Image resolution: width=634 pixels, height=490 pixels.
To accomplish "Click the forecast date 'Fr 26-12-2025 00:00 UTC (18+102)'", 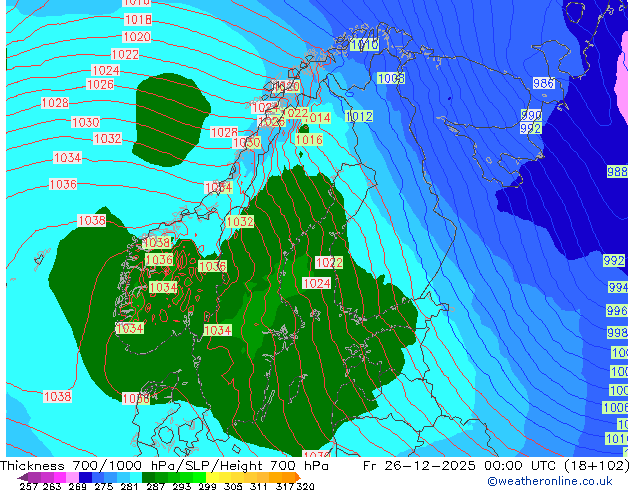I will 497,466.
